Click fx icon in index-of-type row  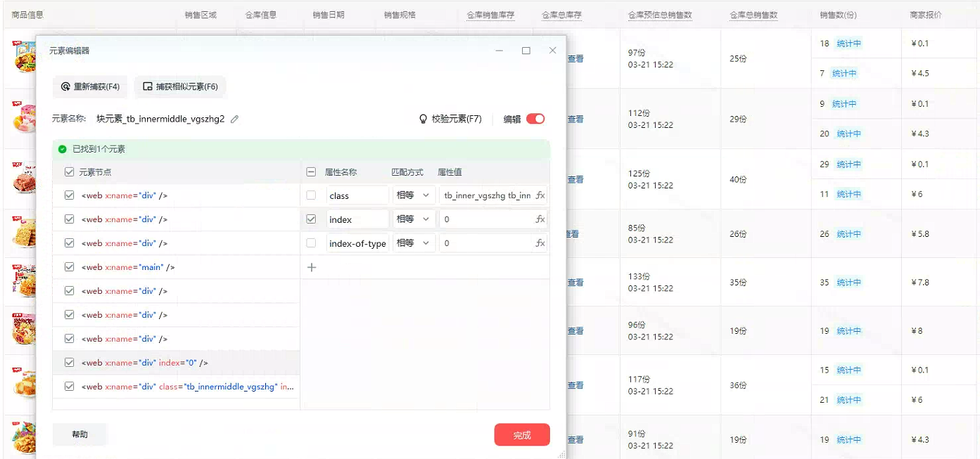coord(540,243)
